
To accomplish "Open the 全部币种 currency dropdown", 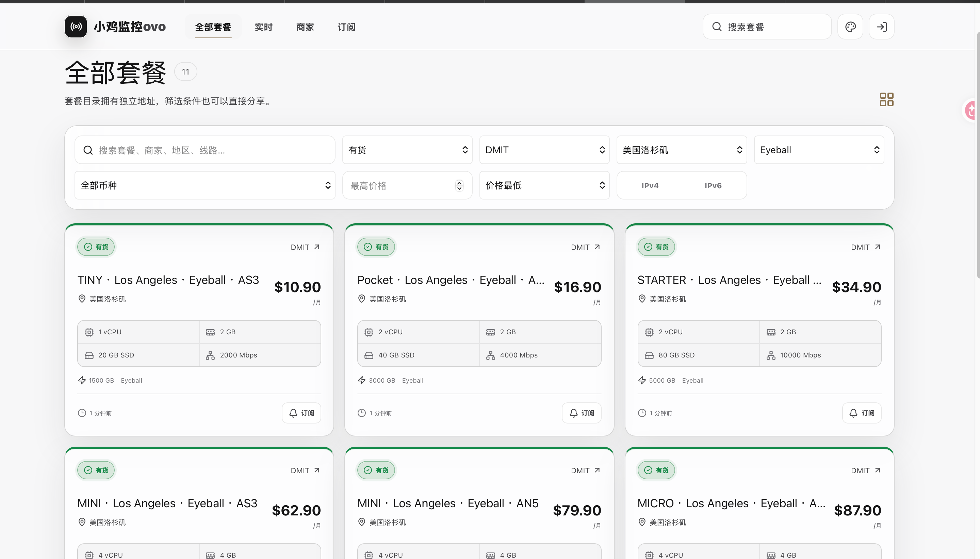I will [x=205, y=186].
